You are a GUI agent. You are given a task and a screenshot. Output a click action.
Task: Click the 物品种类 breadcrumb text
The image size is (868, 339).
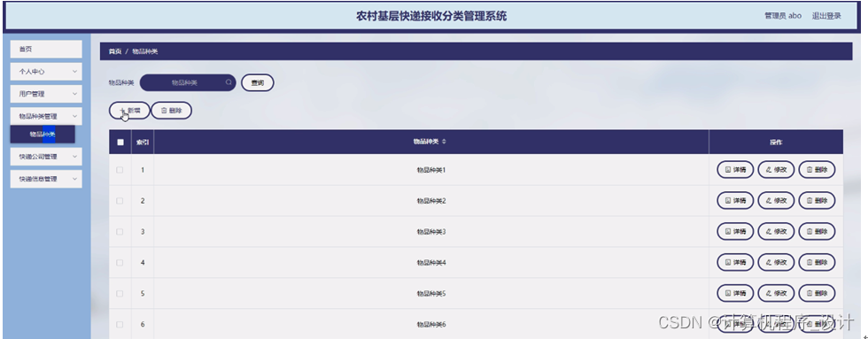[145, 51]
